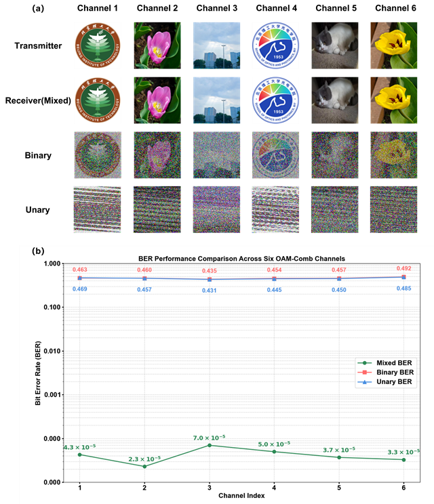Click the green 5.0 × 10⁻⁵ data label

click(274, 444)
